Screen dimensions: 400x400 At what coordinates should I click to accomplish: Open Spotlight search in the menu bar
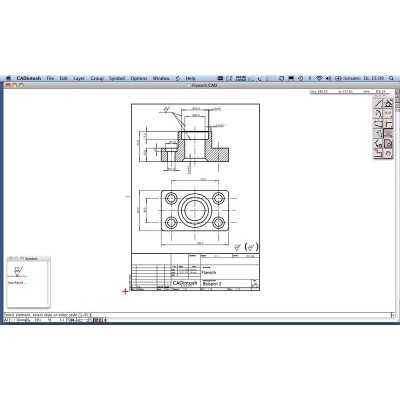tap(391, 78)
